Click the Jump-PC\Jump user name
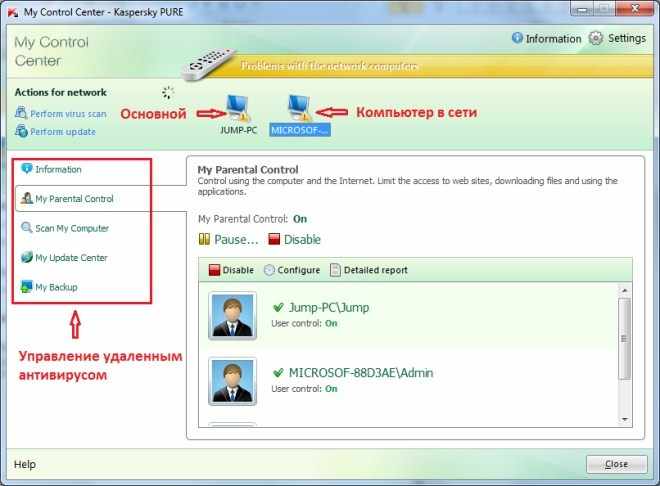Image resolution: width=660 pixels, height=486 pixels. [x=329, y=308]
